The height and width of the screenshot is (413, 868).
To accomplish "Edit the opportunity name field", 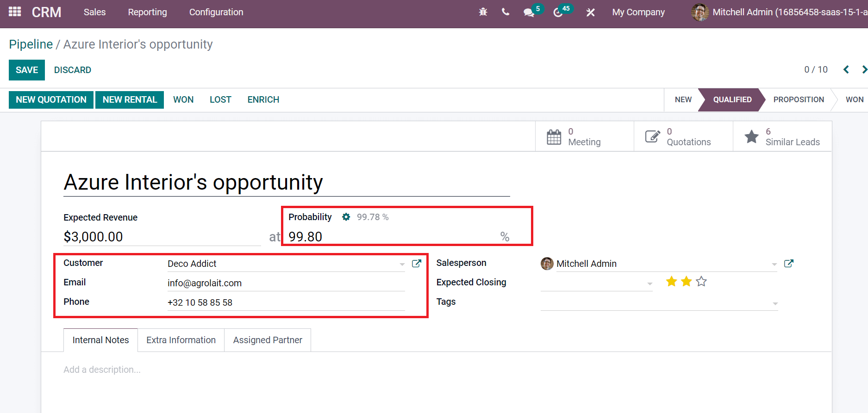I will 287,182.
